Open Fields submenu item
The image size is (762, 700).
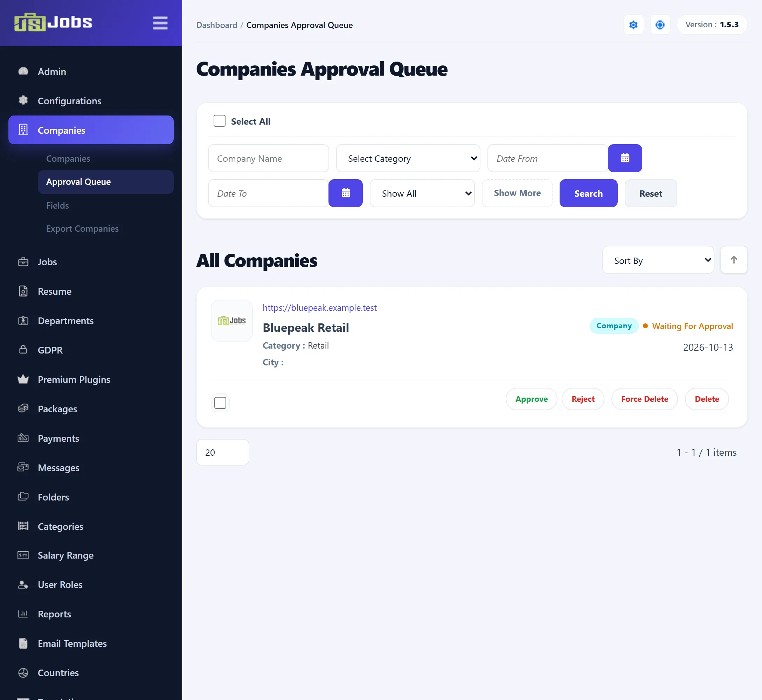[57, 205]
